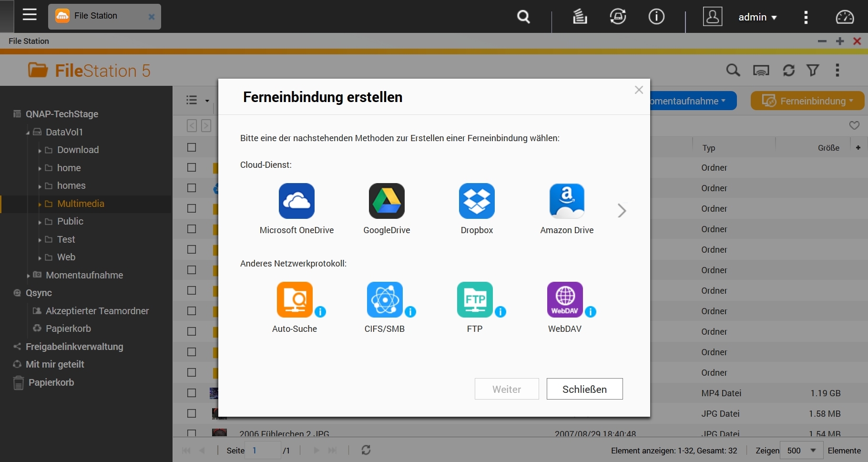Open the items-per-page 500 dropdown

803,450
